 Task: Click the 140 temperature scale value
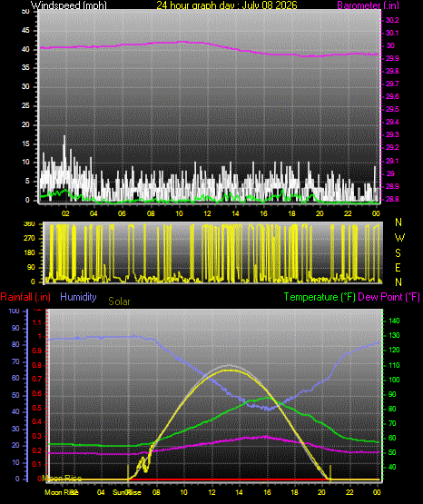click(x=394, y=321)
